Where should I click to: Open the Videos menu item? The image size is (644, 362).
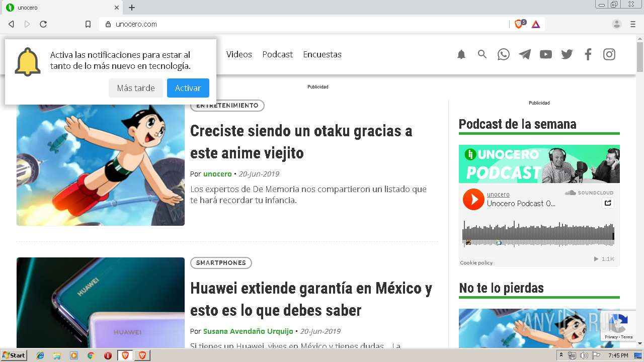(239, 54)
